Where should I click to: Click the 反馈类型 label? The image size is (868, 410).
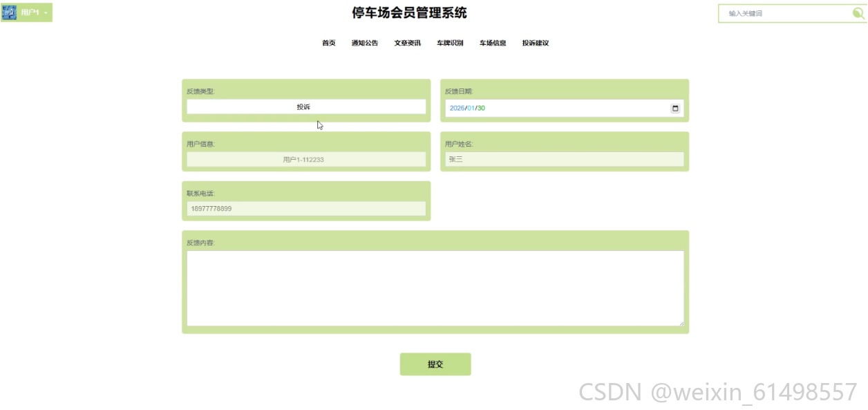coord(200,91)
